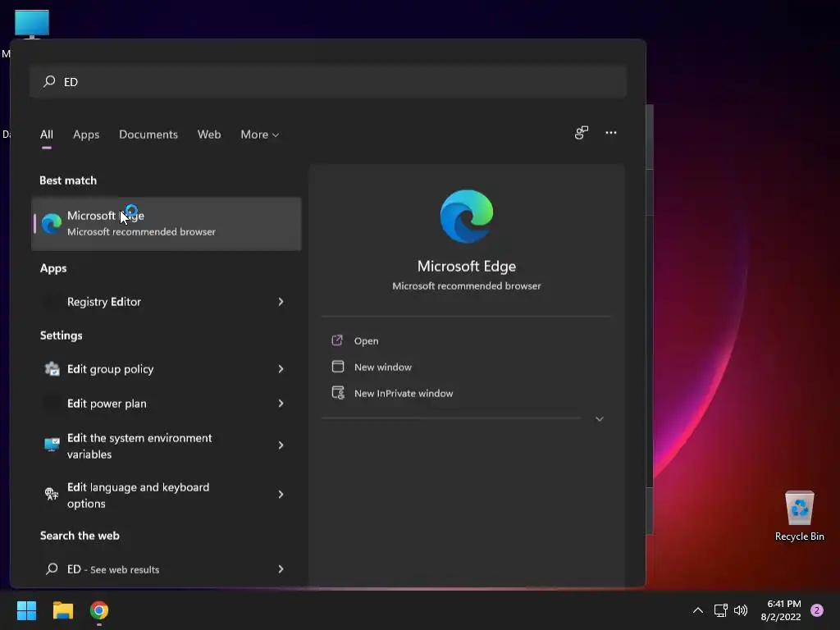Expand the system environment variables arrow
The image size is (840, 630).
(281, 445)
